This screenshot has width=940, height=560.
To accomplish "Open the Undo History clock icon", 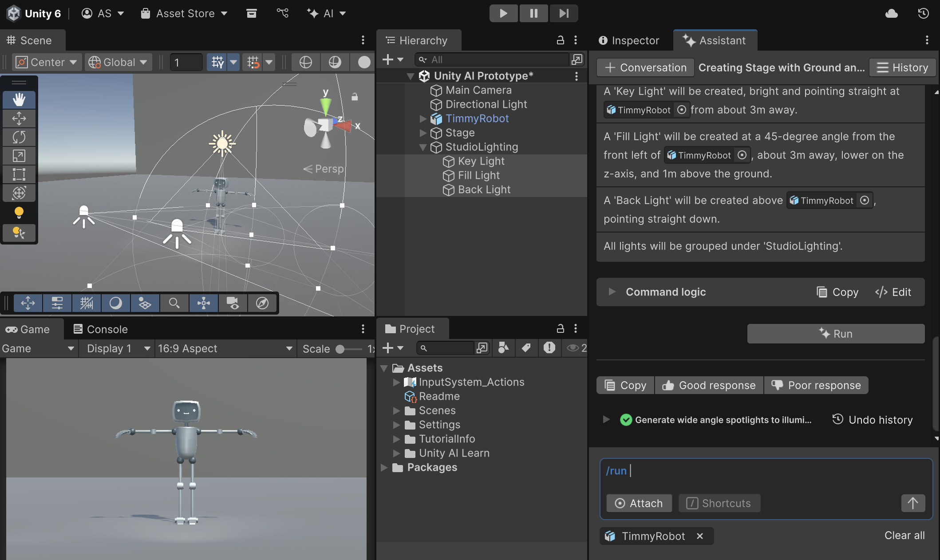I will point(923,13).
